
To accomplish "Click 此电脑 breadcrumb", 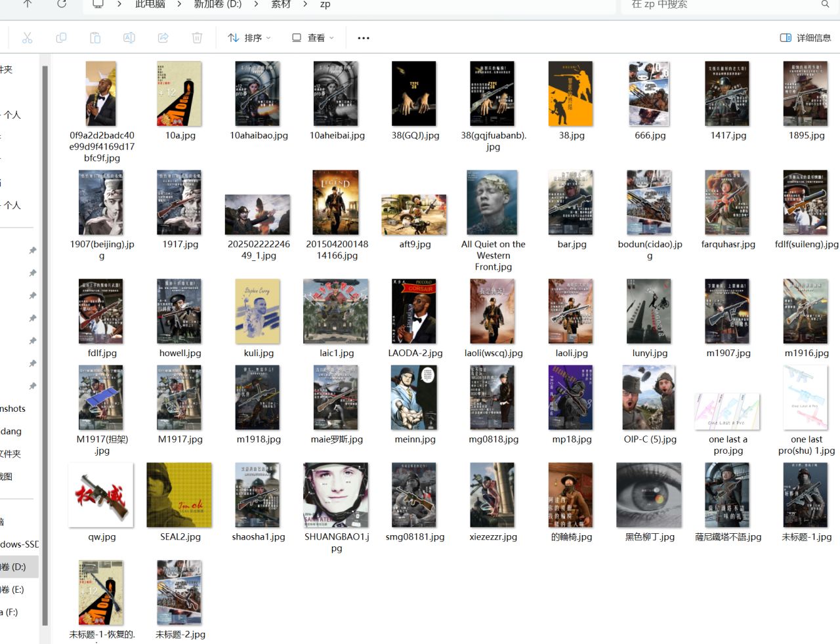I will coord(150,4).
